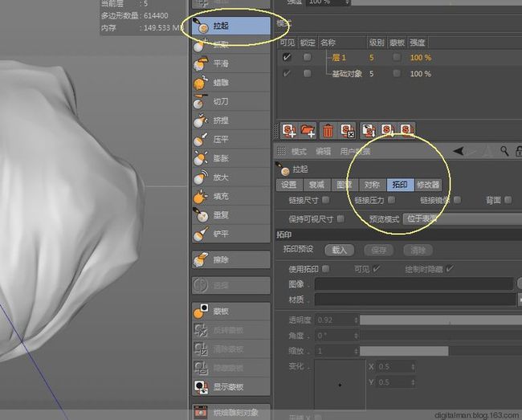Activate the 铲平 (Scrape) brush
Screen dimensions: 522x420
click(231, 234)
